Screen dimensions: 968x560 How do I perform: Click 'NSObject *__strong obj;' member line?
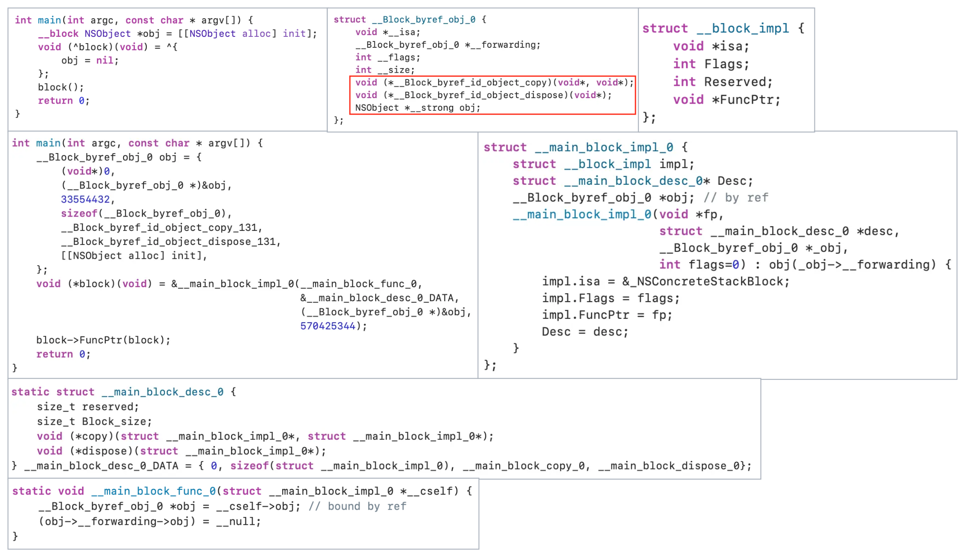[418, 108]
